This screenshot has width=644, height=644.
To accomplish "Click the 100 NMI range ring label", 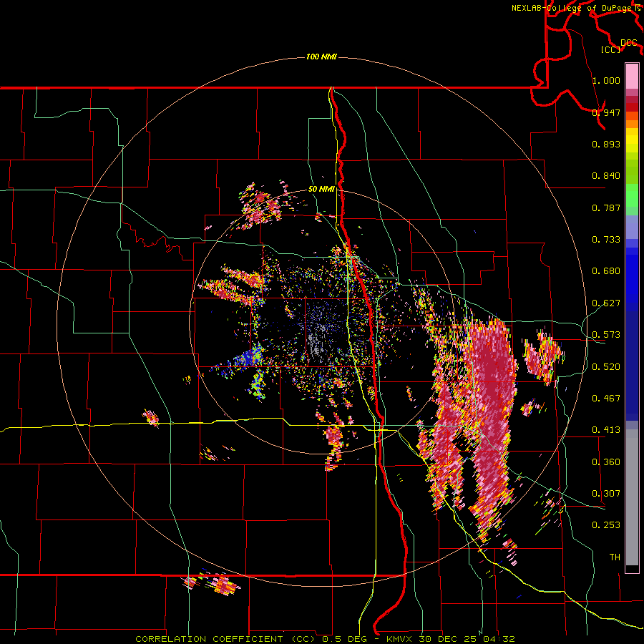I will point(321,57).
